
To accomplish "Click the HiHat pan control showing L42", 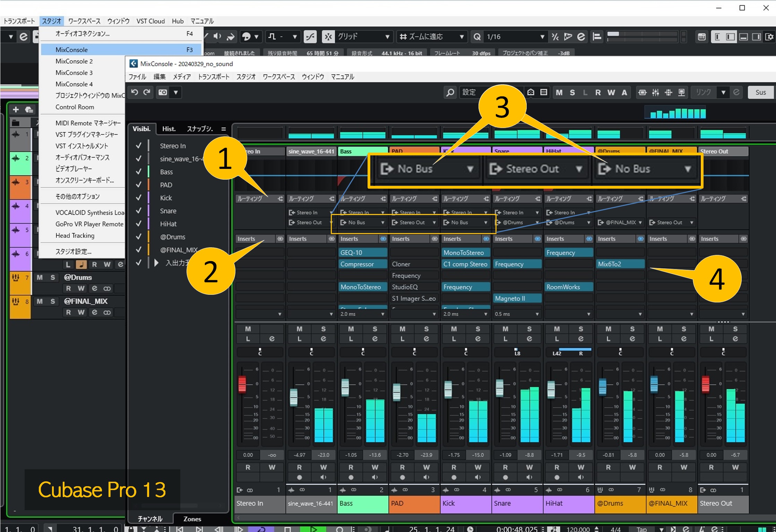I will point(568,352).
